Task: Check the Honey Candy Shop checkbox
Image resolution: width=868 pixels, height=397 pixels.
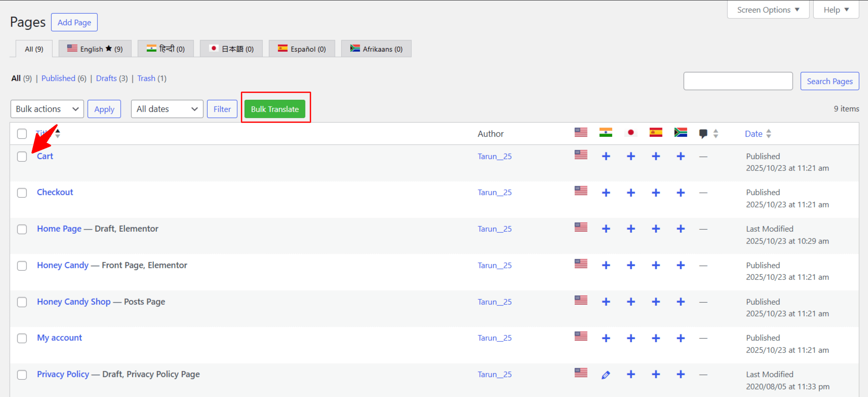Action: [x=22, y=302]
